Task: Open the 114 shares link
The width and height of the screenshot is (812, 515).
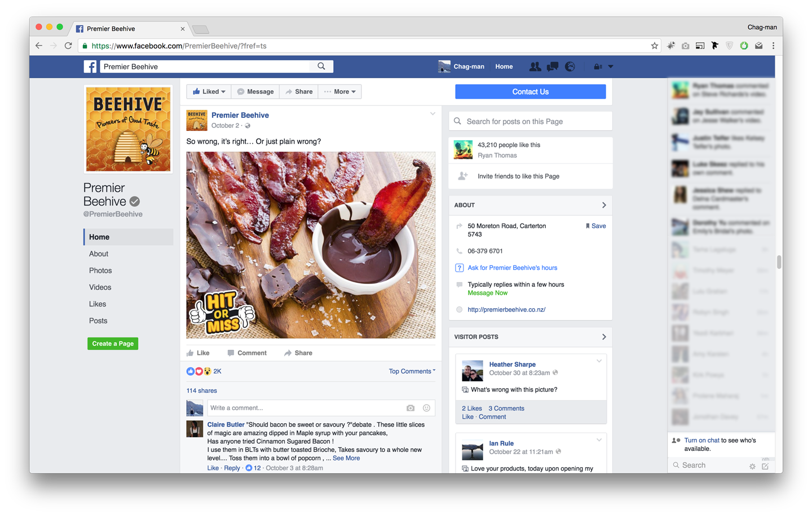Action: click(202, 390)
